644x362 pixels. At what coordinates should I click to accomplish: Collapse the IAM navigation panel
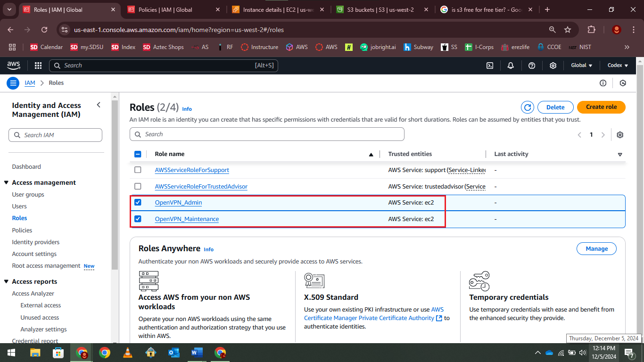pyautogui.click(x=99, y=105)
